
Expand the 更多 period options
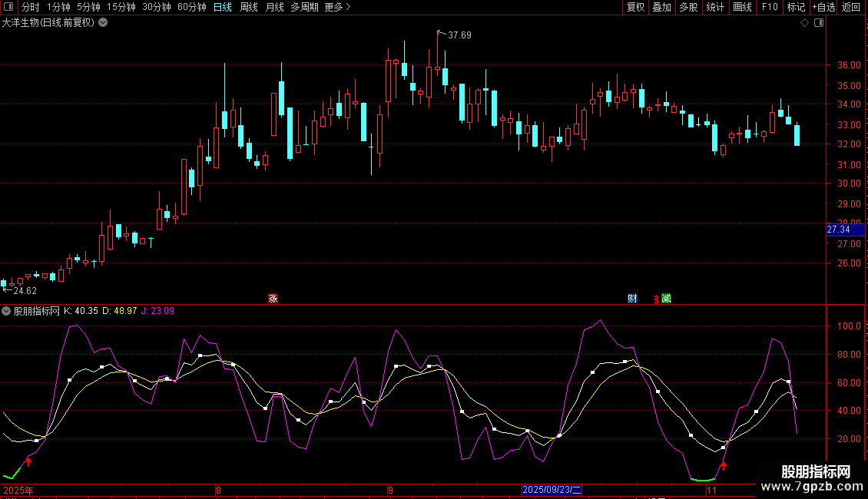pyautogui.click(x=337, y=8)
